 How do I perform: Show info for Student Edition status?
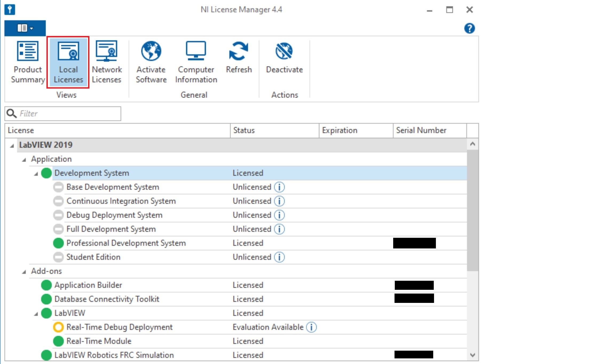pyautogui.click(x=279, y=257)
